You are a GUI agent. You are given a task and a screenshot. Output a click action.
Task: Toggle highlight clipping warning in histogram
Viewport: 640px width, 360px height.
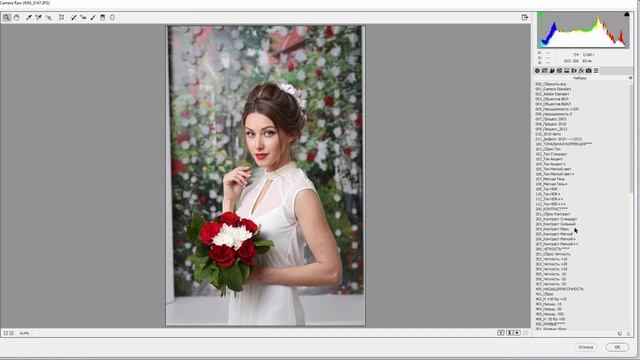pos(627,14)
